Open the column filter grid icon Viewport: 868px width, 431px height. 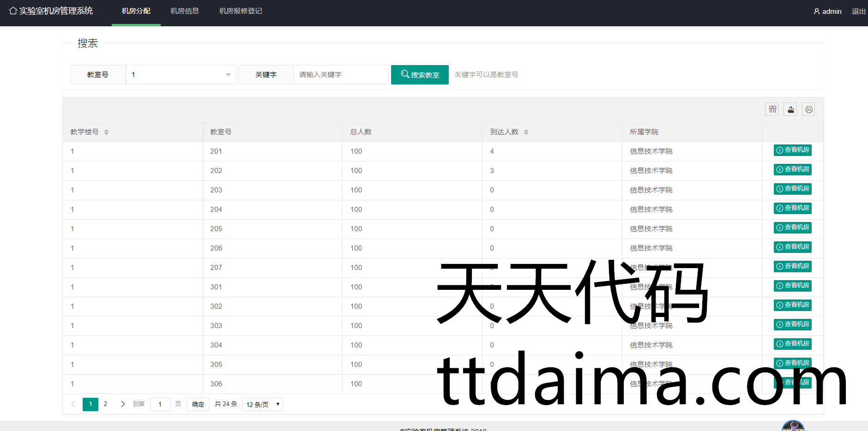pyautogui.click(x=772, y=109)
